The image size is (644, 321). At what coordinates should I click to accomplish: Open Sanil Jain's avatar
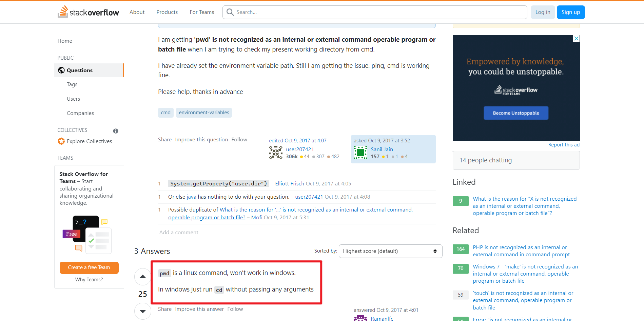point(360,153)
